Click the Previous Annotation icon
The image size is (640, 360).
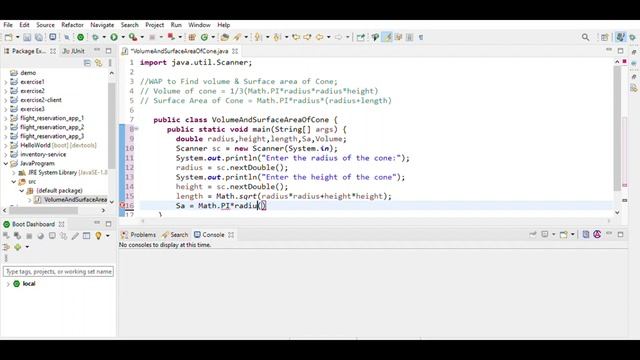[x=277, y=37]
